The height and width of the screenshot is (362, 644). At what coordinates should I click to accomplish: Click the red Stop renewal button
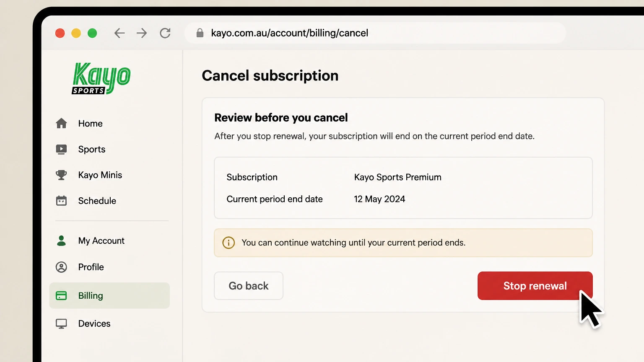(x=535, y=286)
